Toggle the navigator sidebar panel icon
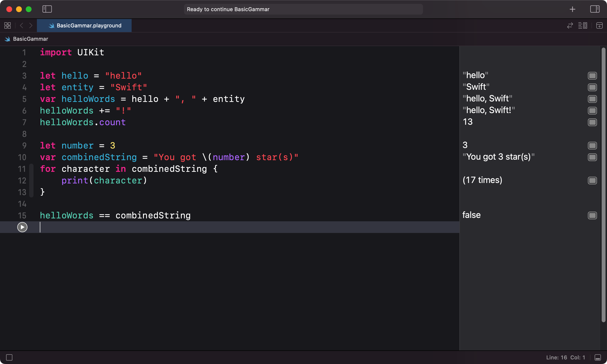This screenshot has height=364, width=607. [47, 9]
